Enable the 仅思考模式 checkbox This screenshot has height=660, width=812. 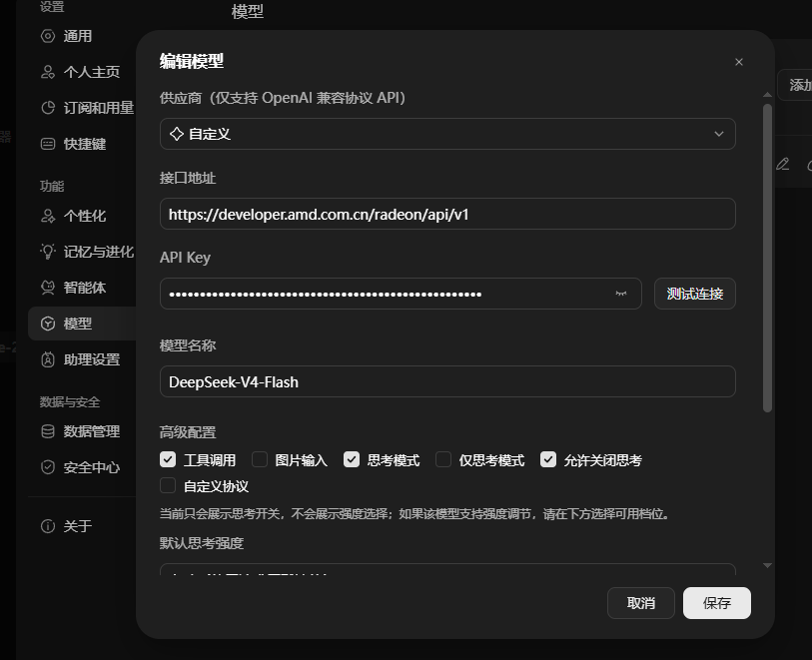tap(443, 459)
